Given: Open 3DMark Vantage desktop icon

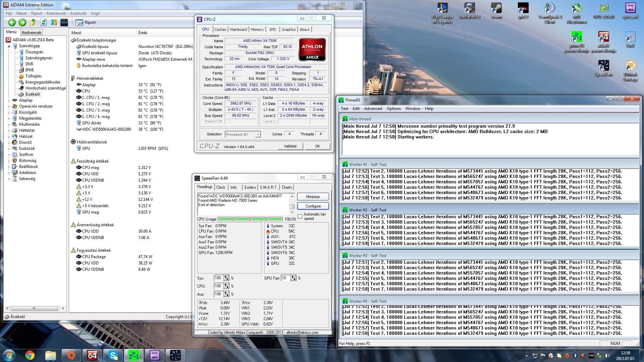Looking at the screenshot, I should coord(630,71).
